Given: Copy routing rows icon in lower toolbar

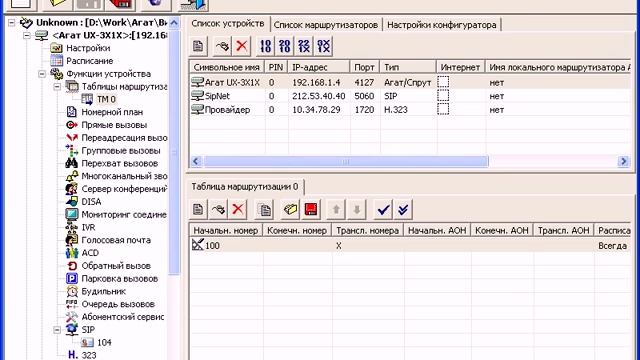Looking at the screenshot, I should [x=264, y=209].
